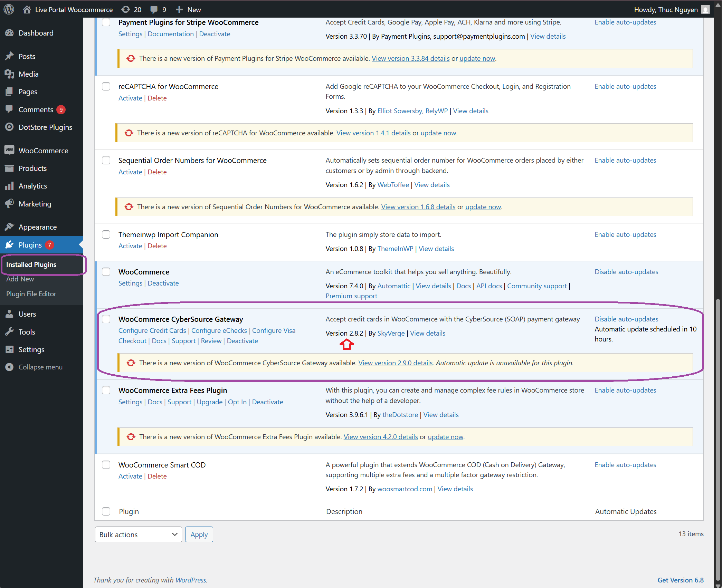Go to Add New plugins submenu
The image size is (722, 588).
point(20,279)
